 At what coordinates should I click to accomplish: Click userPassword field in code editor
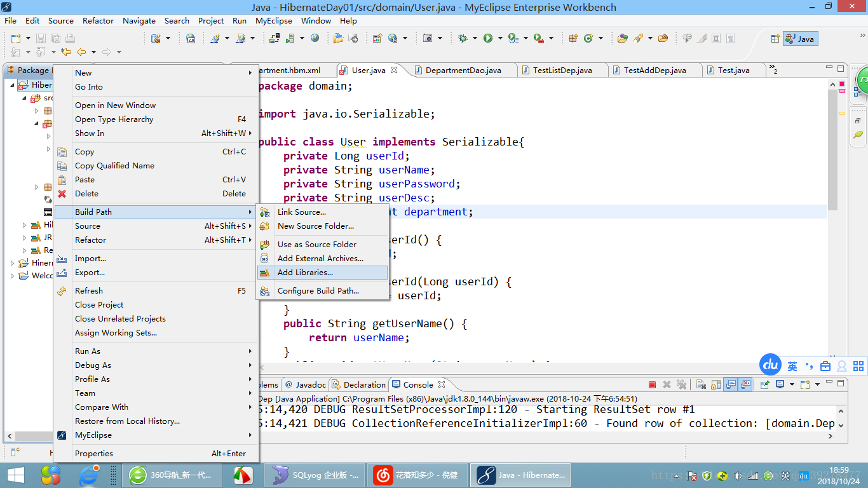click(417, 184)
